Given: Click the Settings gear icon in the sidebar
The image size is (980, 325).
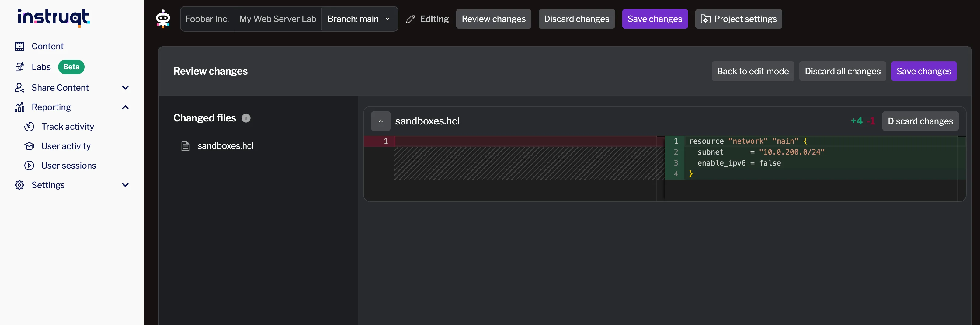Looking at the screenshot, I should pos(19,185).
